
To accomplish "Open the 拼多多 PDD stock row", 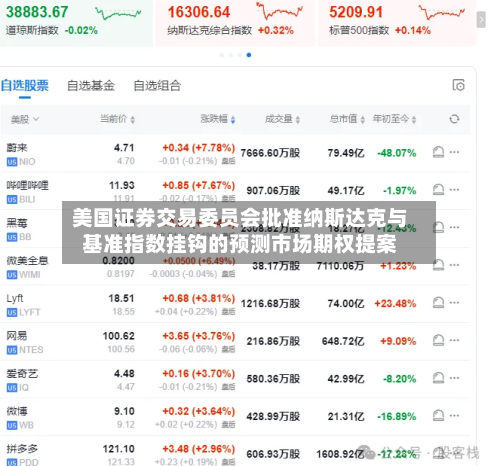I will click(235, 451).
